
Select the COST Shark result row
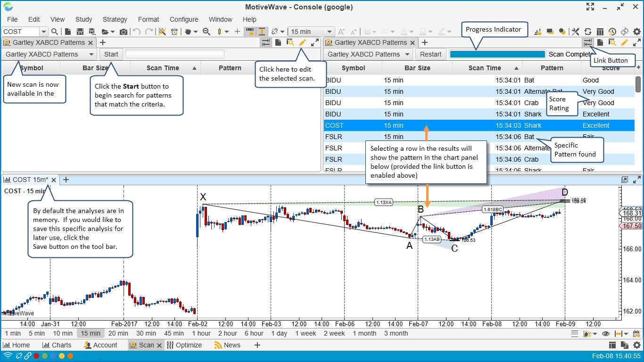pyautogui.click(x=479, y=125)
